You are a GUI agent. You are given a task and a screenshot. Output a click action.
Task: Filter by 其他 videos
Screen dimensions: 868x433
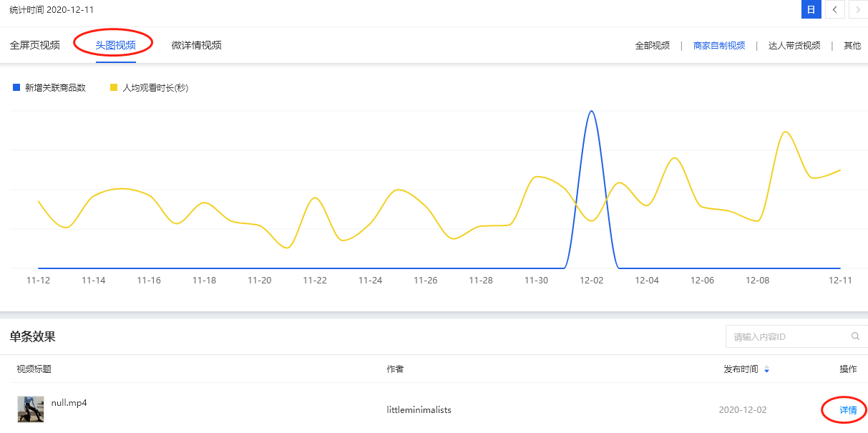852,46
